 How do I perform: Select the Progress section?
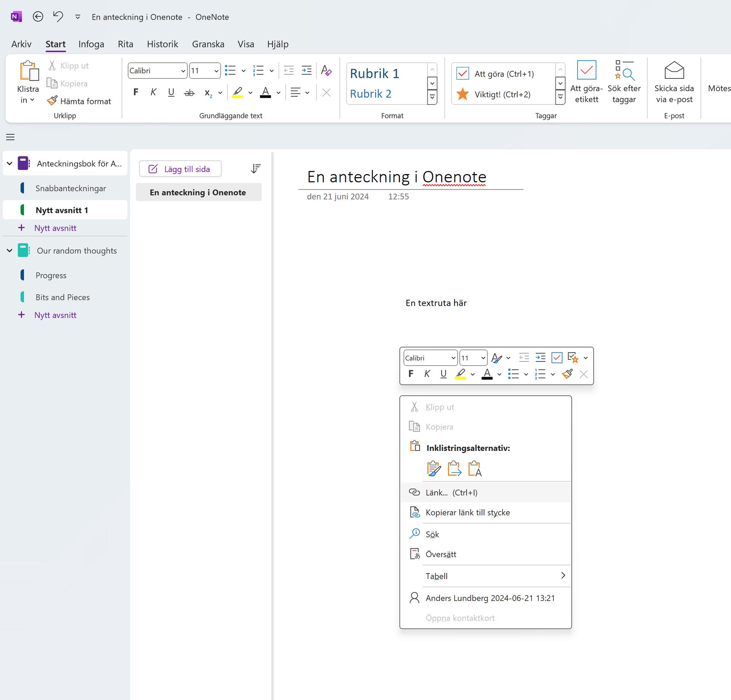[x=51, y=275]
